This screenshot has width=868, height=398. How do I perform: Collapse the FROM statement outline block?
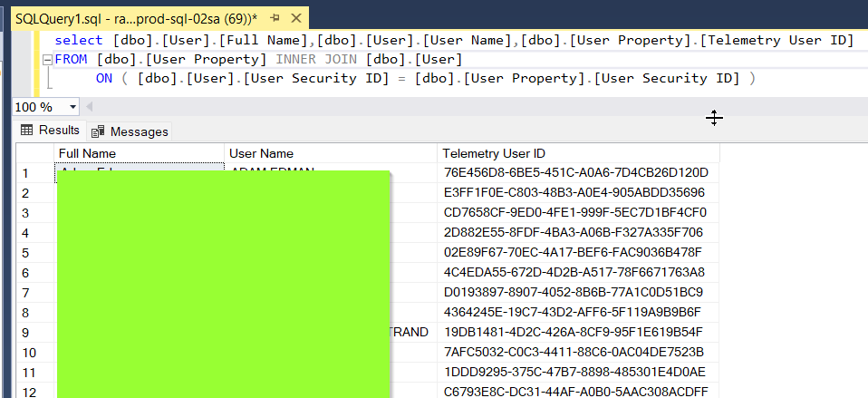46,60
